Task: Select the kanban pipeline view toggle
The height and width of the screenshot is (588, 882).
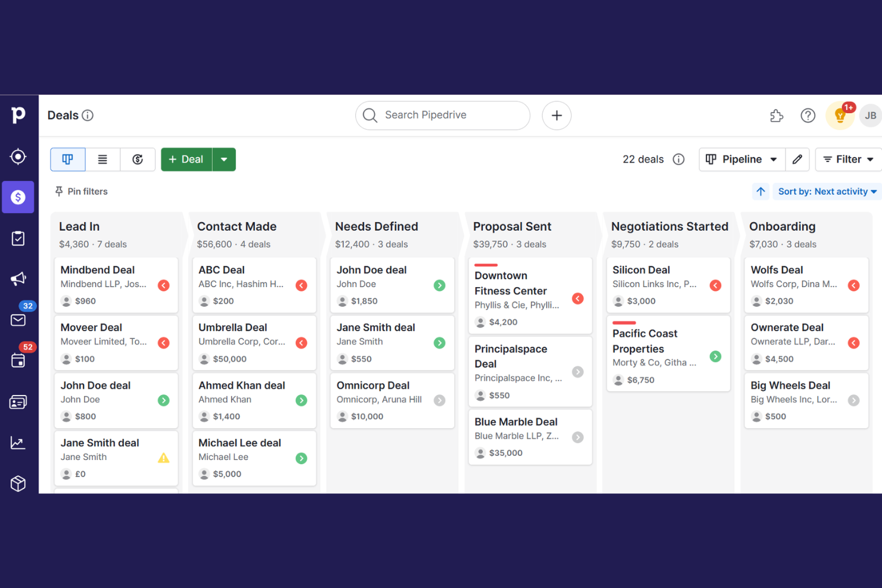Action: click(67, 159)
